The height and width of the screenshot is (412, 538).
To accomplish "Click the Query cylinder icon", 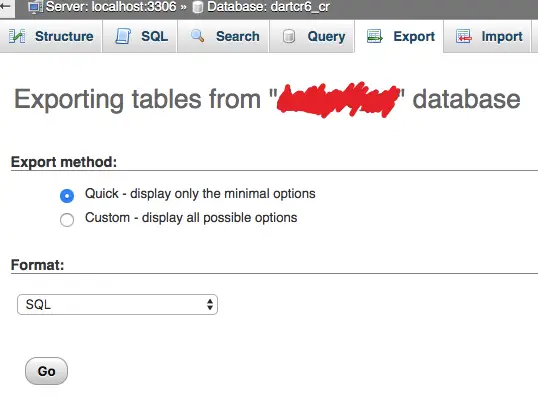I will tap(289, 36).
